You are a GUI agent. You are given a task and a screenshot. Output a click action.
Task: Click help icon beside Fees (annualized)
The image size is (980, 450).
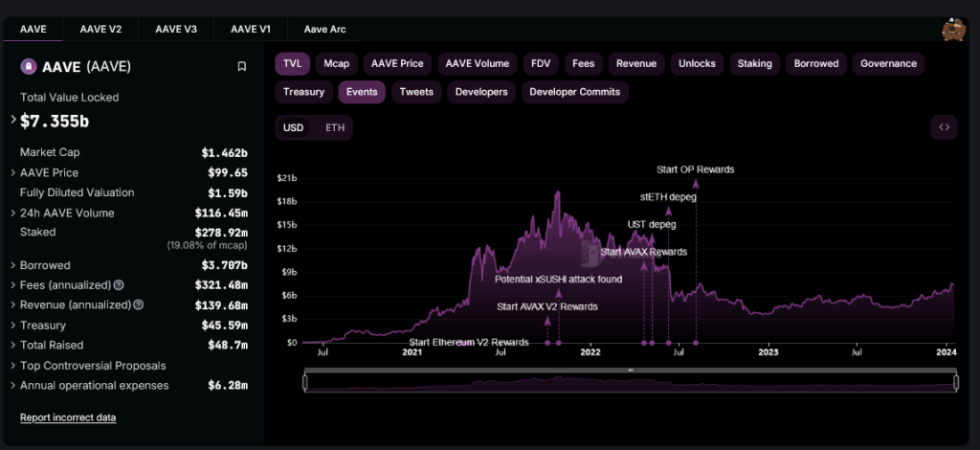point(119,285)
